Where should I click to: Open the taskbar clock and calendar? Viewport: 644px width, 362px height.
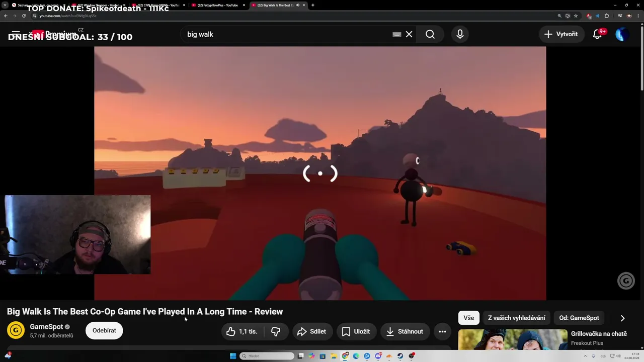pyautogui.click(x=631, y=356)
